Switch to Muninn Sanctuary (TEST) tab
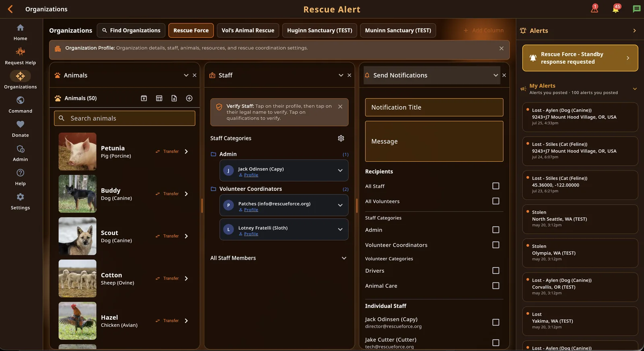Viewport: 644px width, 351px height. (x=398, y=30)
